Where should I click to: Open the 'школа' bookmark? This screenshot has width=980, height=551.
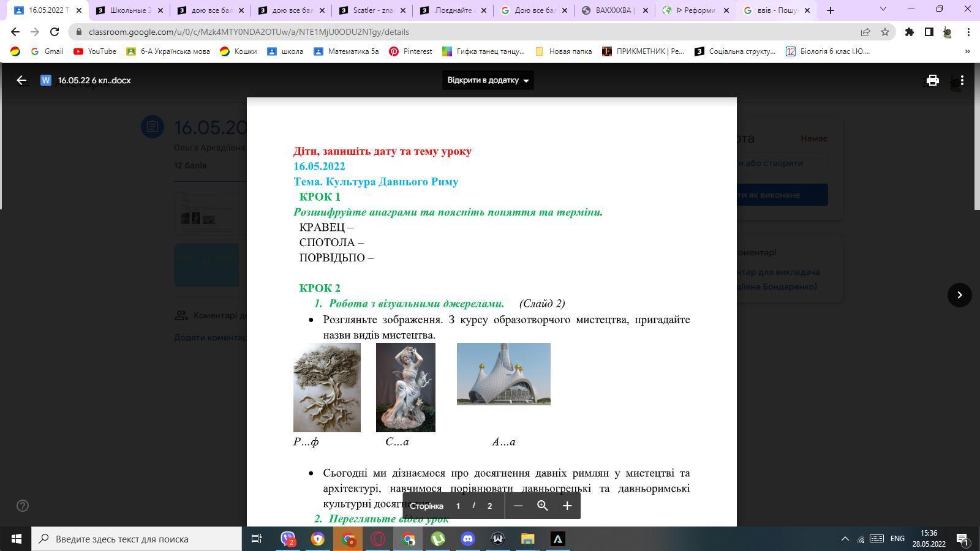(x=285, y=51)
